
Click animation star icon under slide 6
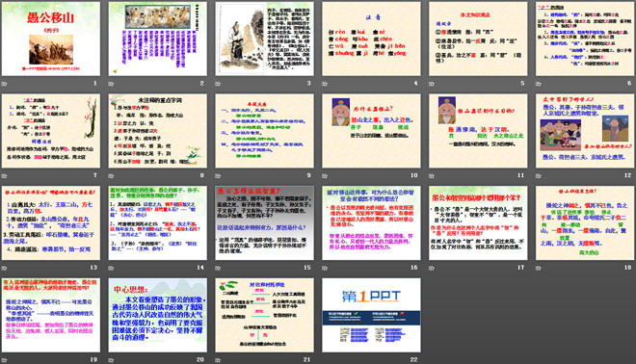(x=539, y=84)
